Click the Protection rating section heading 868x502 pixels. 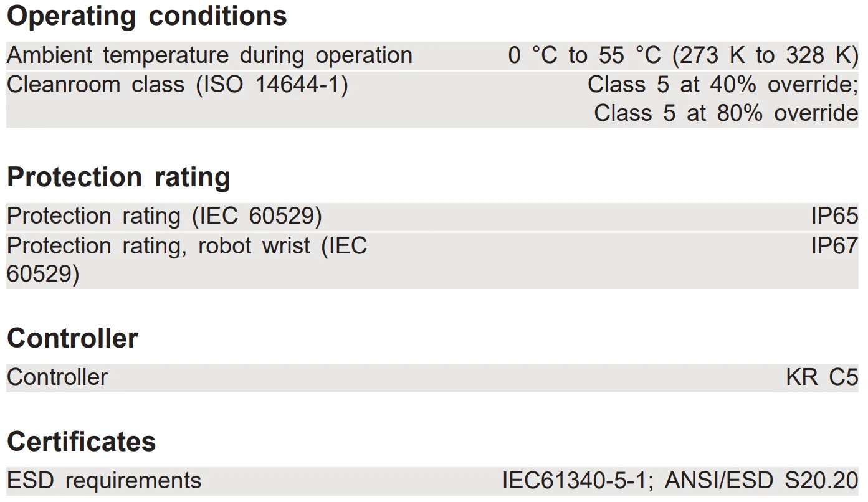pos(118,178)
